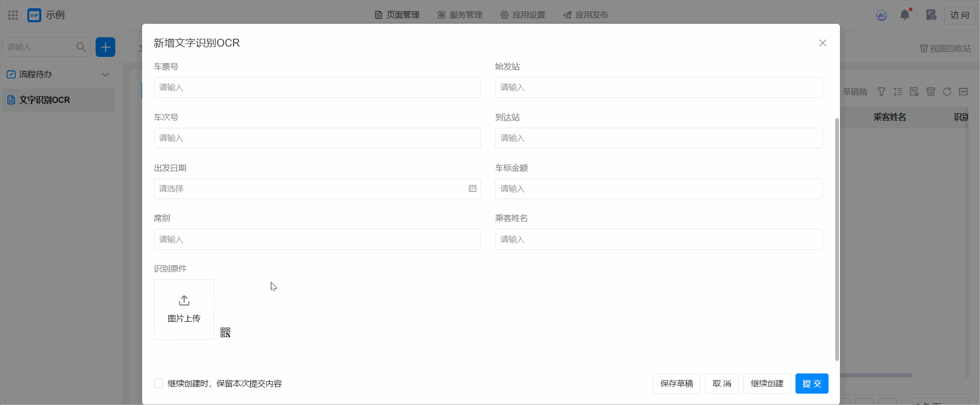This screenshot has width=980, height=405.
Task: Click the apps grid icon
Action: (13, 15)
